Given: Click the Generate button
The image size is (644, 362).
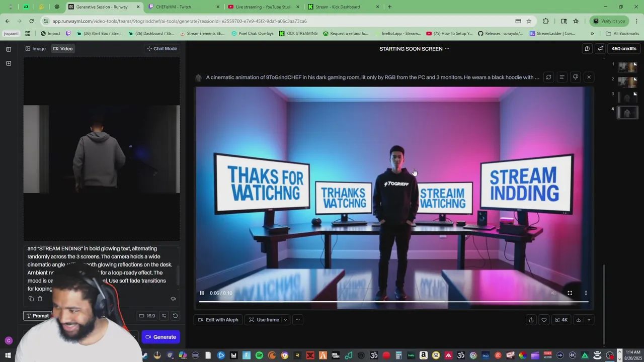Looking at the screenshot, I should pos(160,337).
